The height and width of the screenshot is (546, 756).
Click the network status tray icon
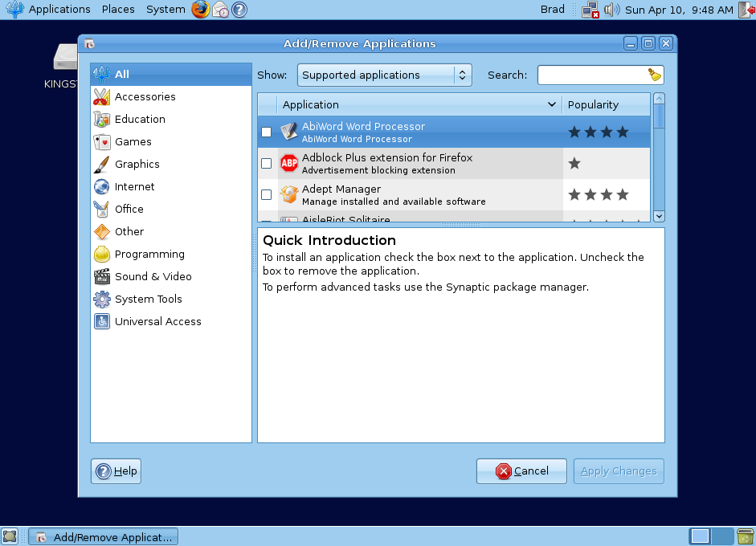coord(590,10)
